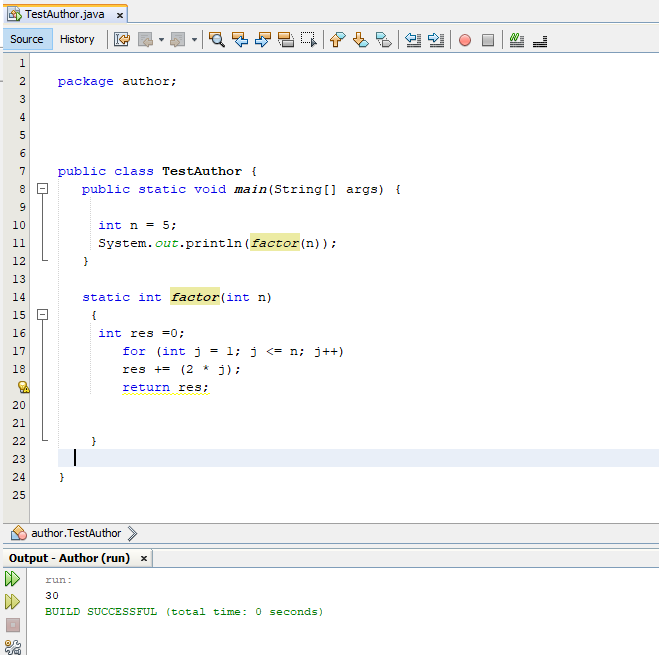Click 'res += (2 * j);' line
The width and height of the screenshot is (659, 655).
coord(182,369)
